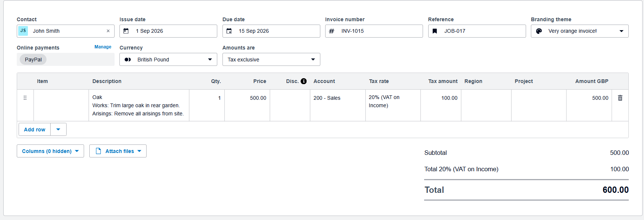Screen dimensions: 644x220
Task: Click the empty discount cell
Action: [290, 105]
